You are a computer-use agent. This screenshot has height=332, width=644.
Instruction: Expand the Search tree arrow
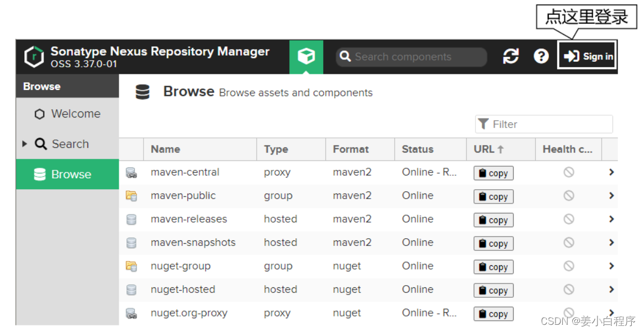(25, 144)
